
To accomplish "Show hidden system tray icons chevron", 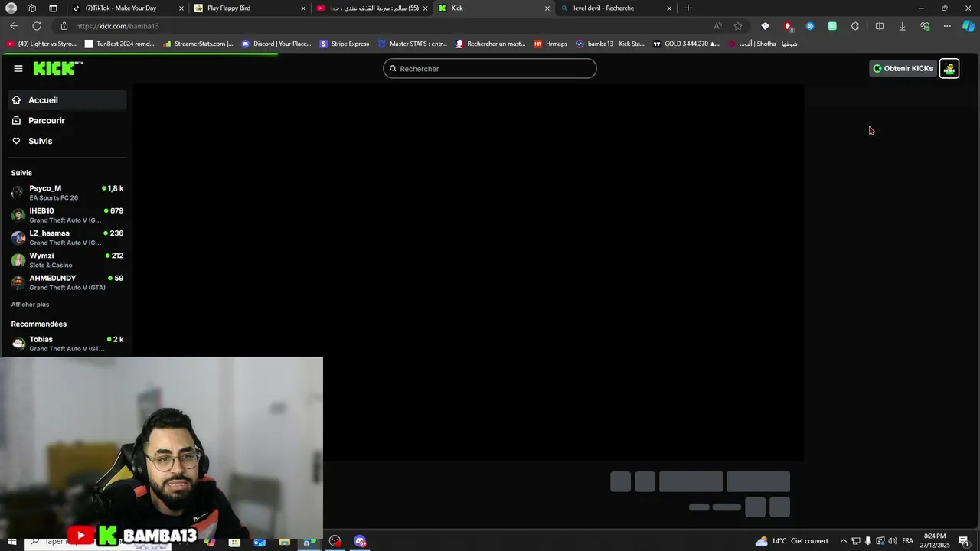I will point(844,541).
